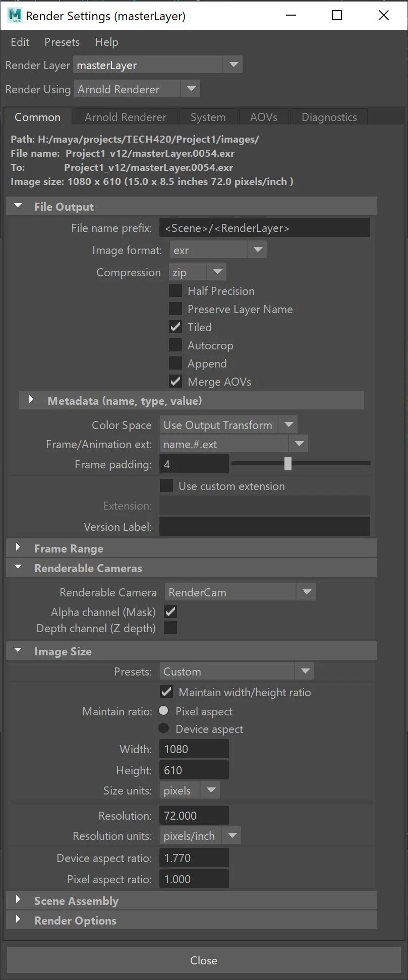Toggle the Alpha channel (Mask) checkbox
408x980 pixels.
[x=170, y=612]
